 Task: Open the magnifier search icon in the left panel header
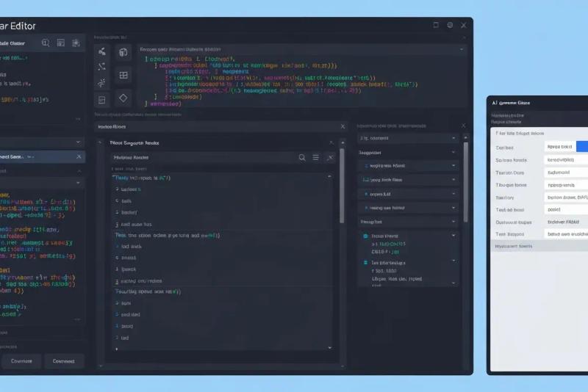tap(46, 43)
